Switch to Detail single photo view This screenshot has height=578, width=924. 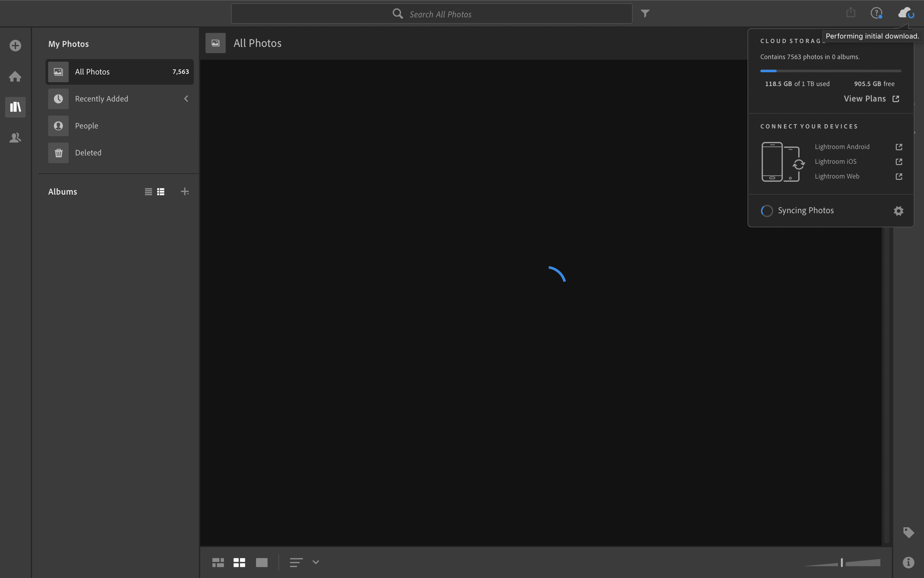coord(261,562)
